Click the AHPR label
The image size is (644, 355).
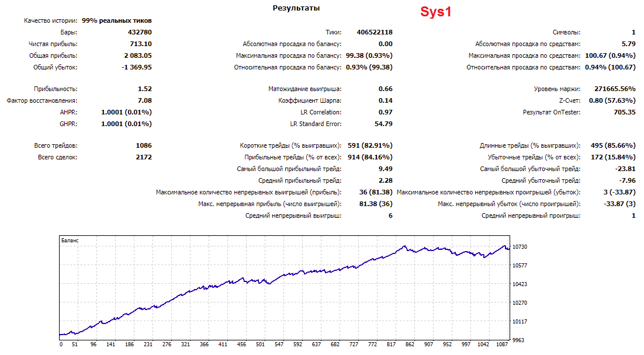(68, 112)
